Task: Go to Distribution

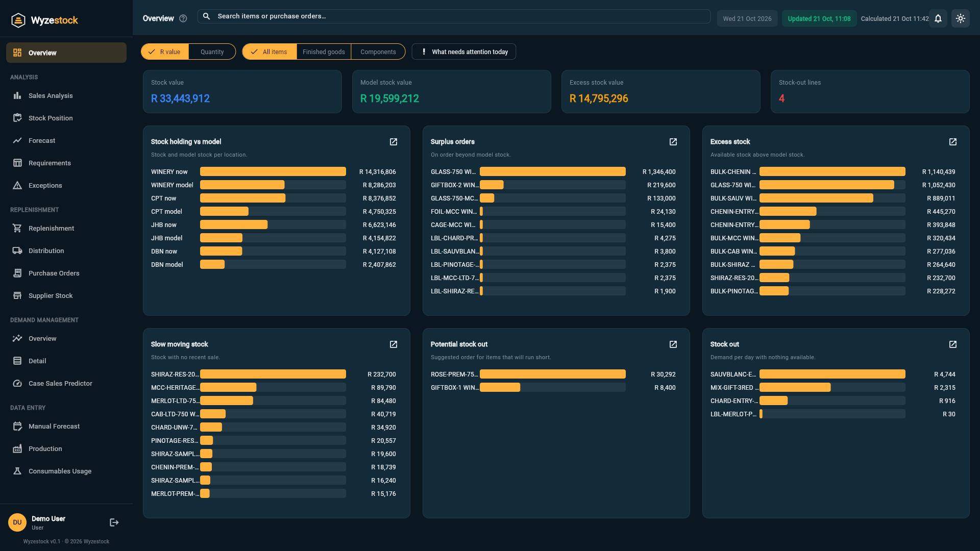Action: tap(66, 251)
